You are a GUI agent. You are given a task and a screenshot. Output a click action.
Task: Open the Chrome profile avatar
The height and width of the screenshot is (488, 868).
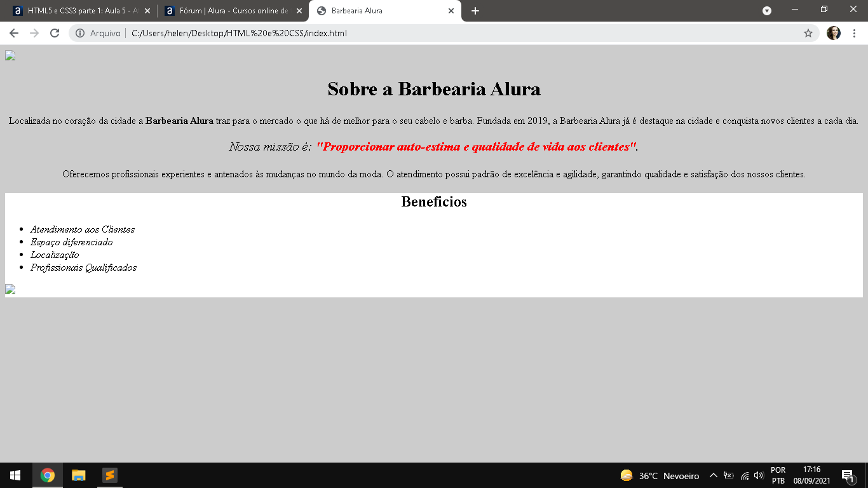(834, 33)
